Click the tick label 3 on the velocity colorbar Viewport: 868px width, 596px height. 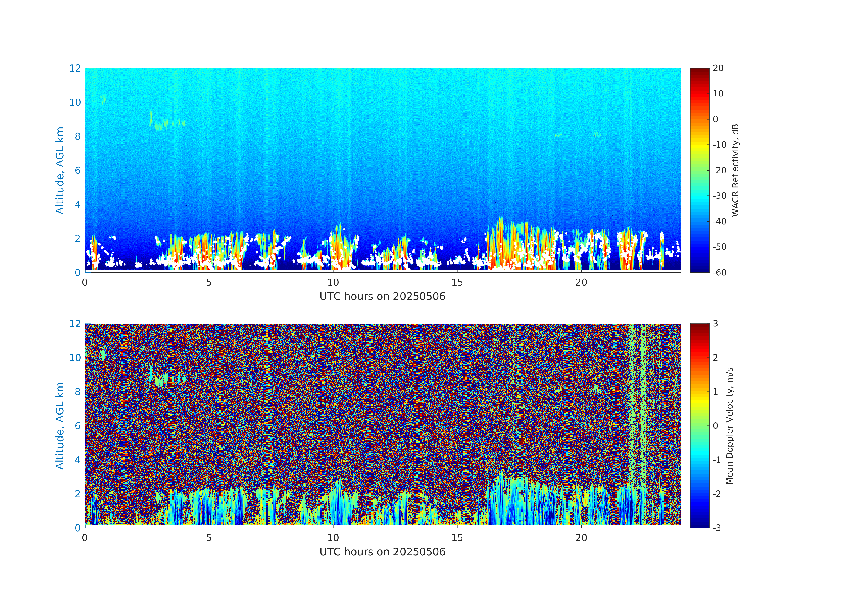(716, 324)
